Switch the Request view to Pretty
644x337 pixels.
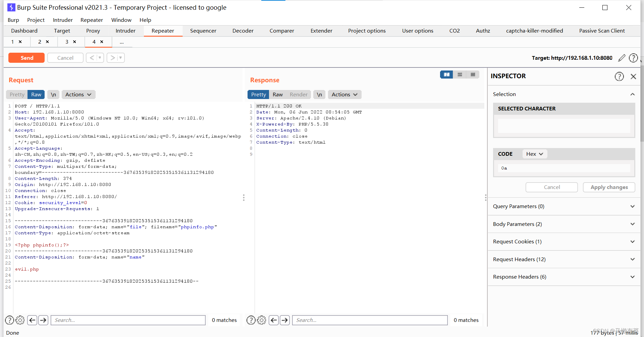coord(16,94)
